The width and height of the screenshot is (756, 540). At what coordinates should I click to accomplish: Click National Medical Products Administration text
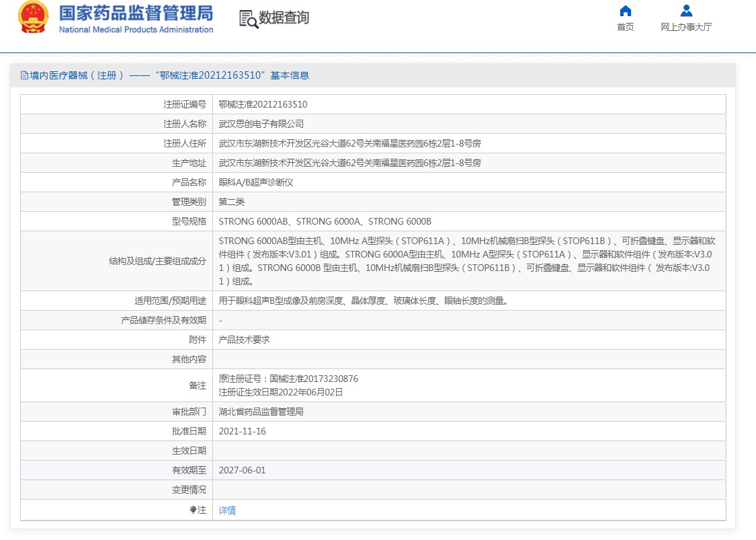[x=136, y=30]
